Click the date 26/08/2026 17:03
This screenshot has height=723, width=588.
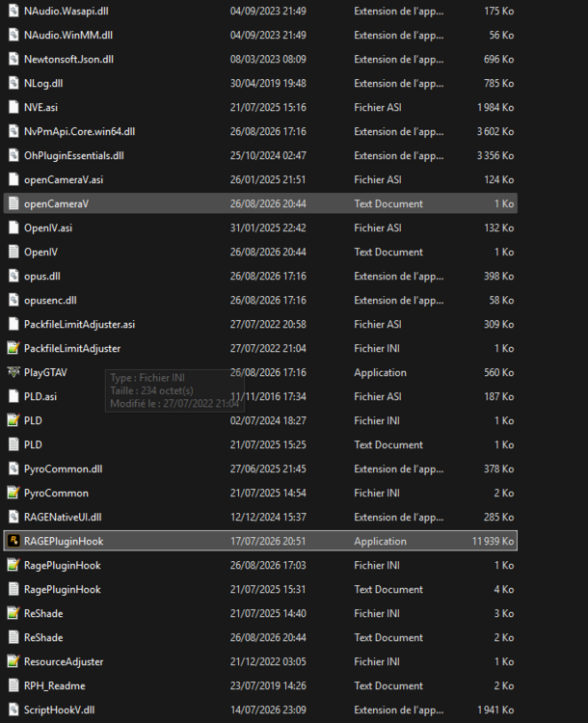click(268, 565)
